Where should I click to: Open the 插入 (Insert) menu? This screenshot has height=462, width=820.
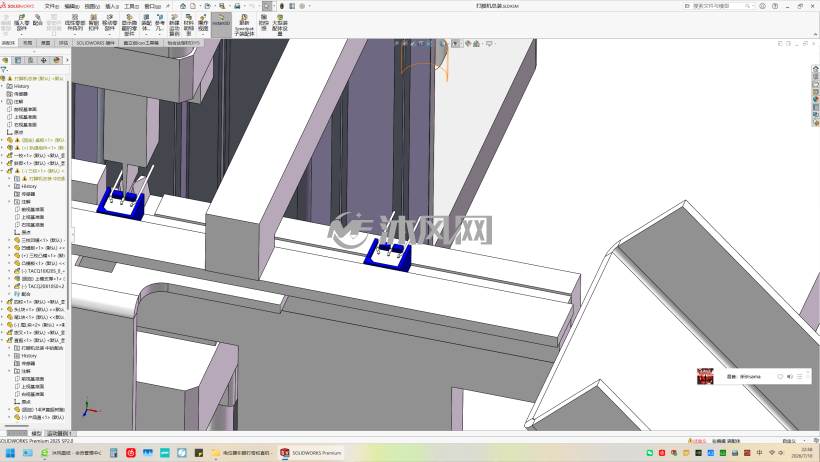pos(112,6)
